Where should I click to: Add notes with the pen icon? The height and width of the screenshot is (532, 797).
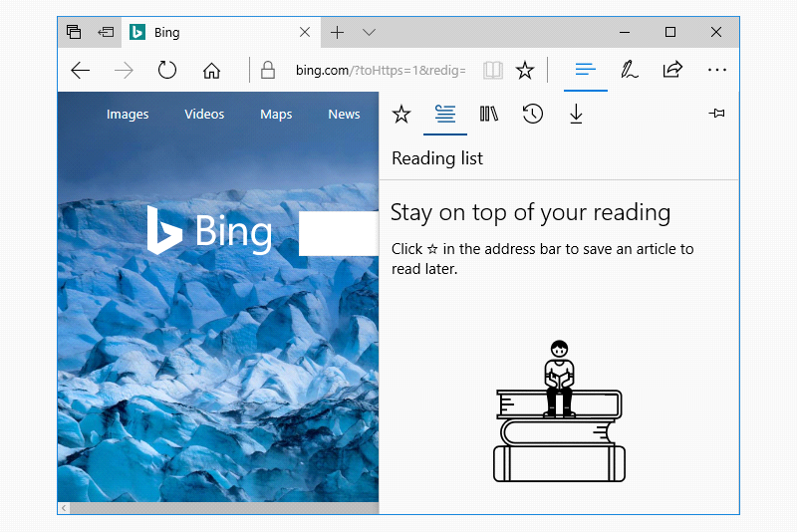tap(630, 70)
